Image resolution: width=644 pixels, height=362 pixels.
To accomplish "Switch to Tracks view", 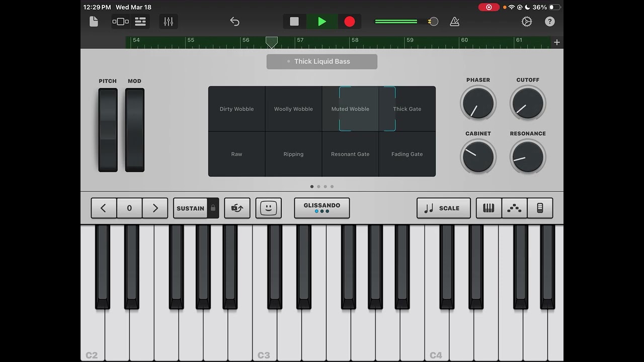I will [140, 22].
